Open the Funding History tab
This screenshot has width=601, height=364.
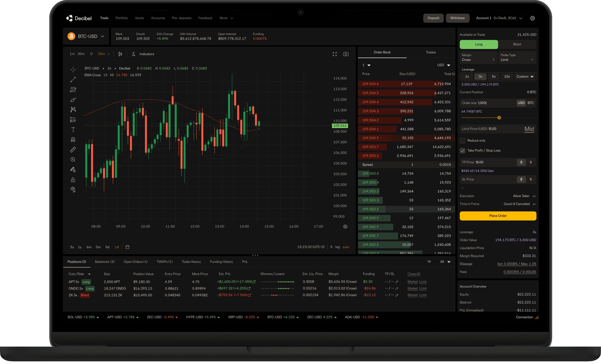point(221,262)
